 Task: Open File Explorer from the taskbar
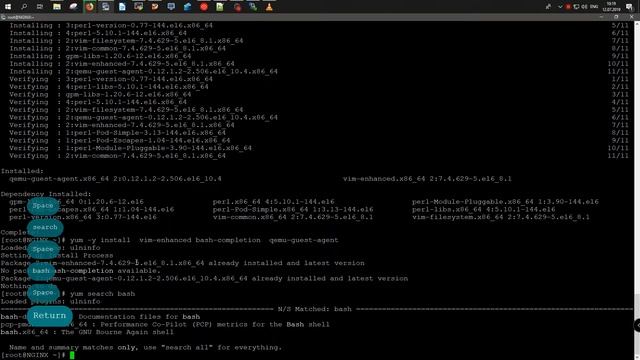click(x=57, y=7)
